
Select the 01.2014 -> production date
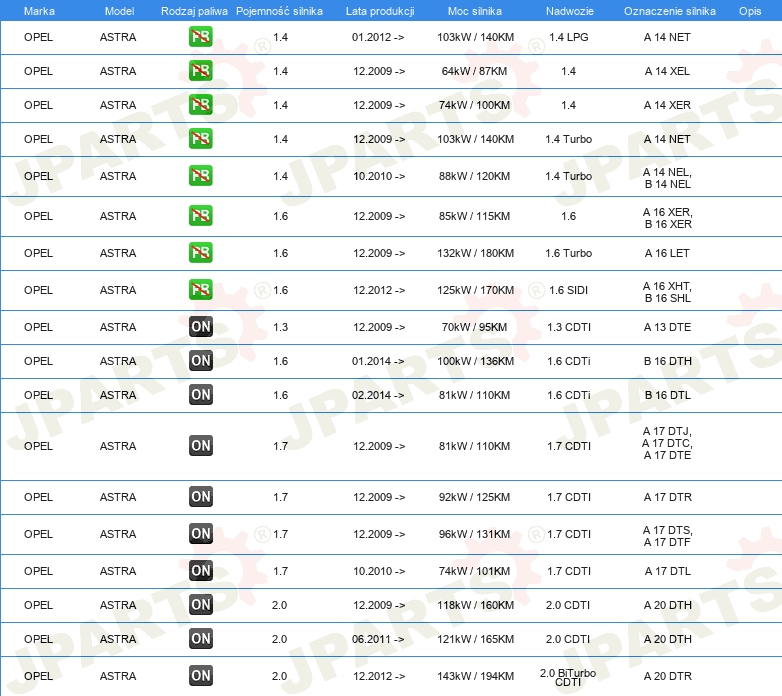coord(378,361)
